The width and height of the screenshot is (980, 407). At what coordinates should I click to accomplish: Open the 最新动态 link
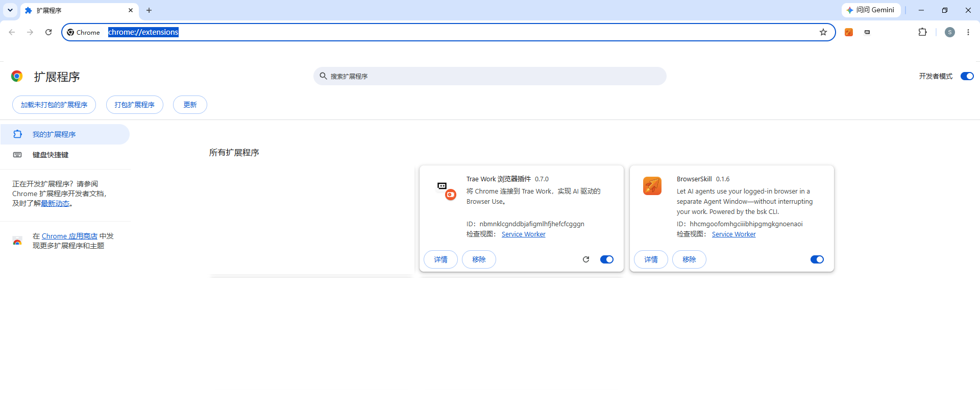point(55,203)
